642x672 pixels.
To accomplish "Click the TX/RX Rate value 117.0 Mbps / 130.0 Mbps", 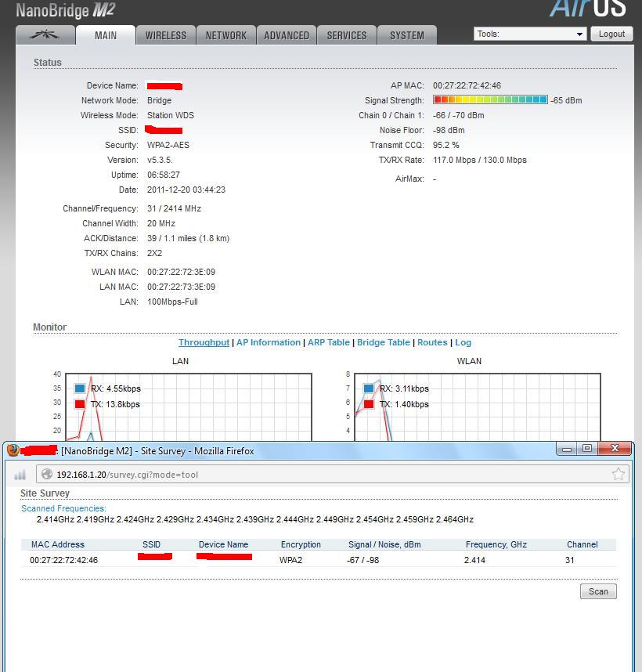I will [x=480, y=160].
